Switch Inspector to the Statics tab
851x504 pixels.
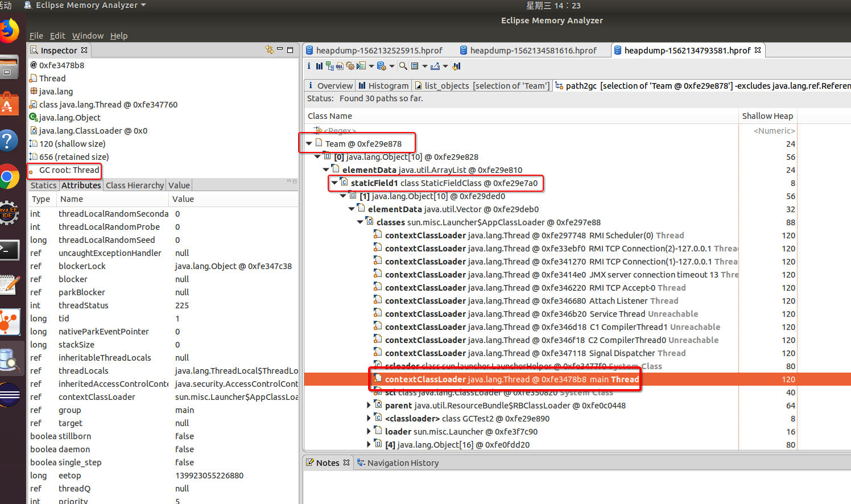44,185
